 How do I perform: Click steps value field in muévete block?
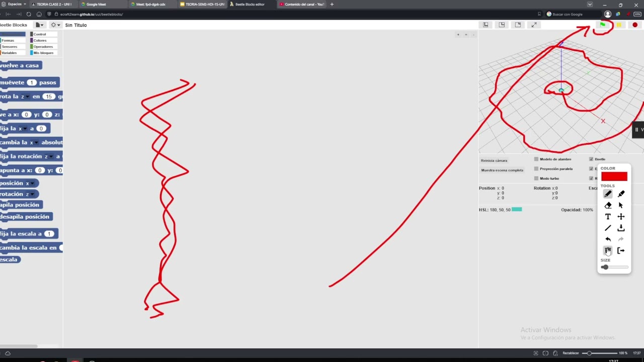tap(32, 82)
